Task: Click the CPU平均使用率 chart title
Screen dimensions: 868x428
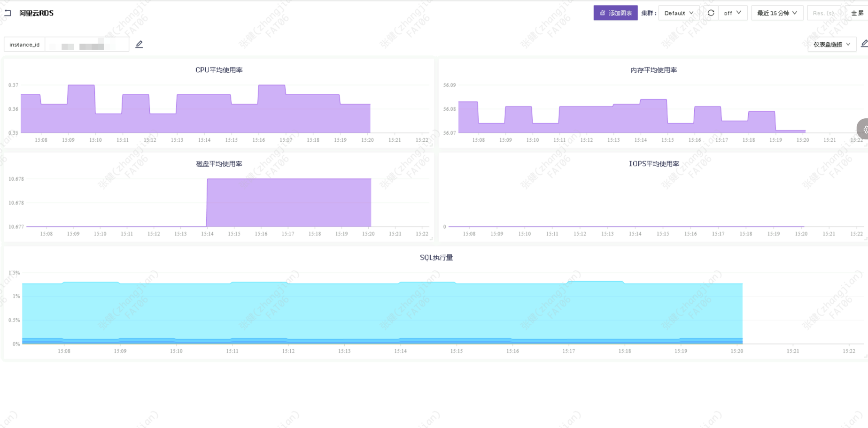Action: click(219, 70)
